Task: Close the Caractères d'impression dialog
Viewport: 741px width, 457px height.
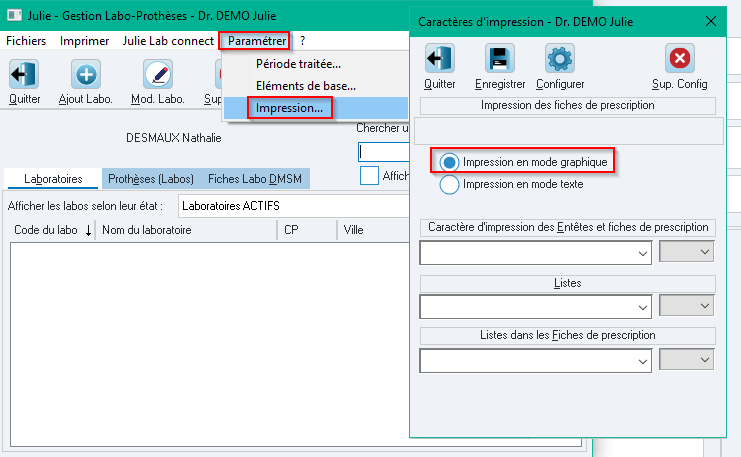Action: pos(711,21)
